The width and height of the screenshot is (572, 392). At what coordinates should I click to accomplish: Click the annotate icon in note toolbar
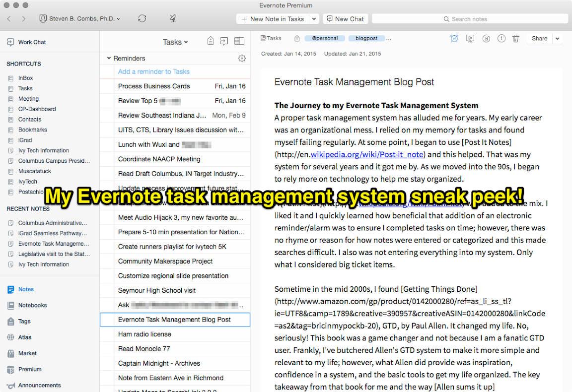(x=486, y=38)
